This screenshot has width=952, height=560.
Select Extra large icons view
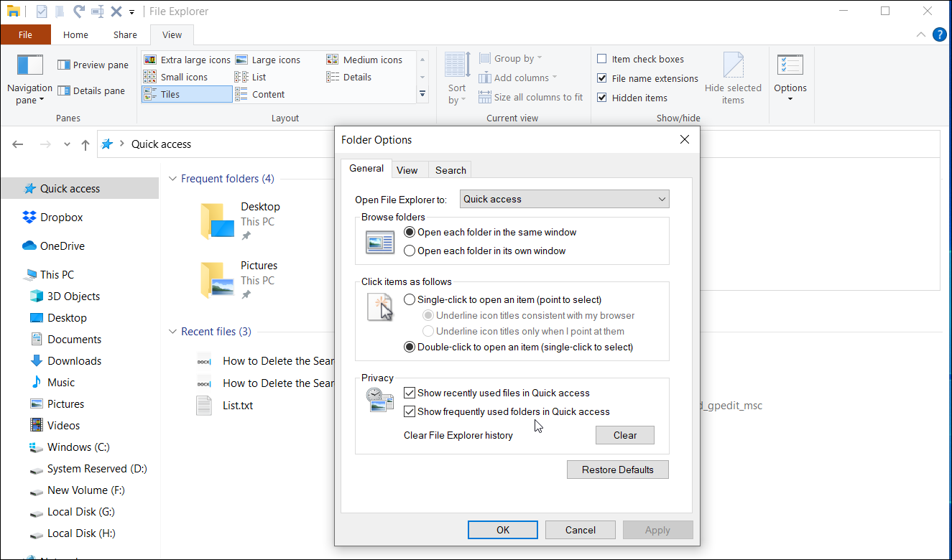(x=191, y=59)
